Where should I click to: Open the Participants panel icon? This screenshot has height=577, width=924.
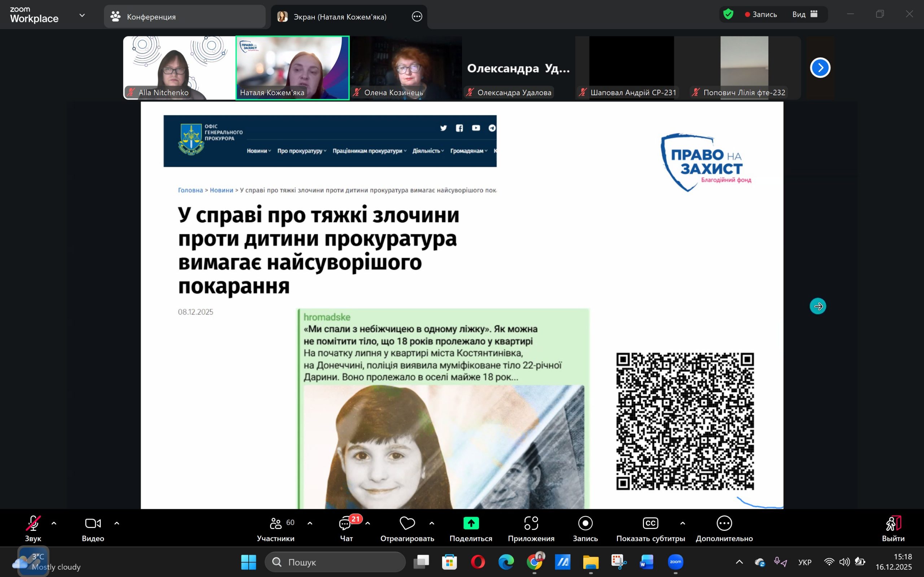[276, 524]
